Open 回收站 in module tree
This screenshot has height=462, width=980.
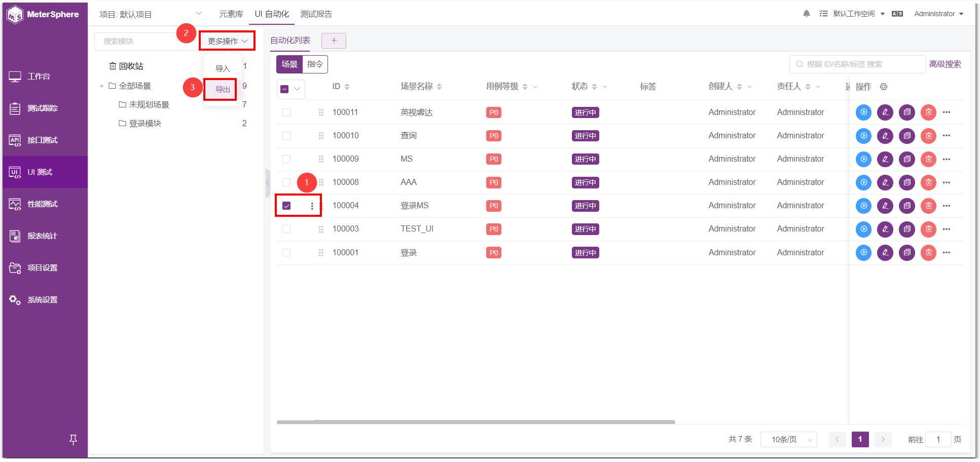(126, 66)
